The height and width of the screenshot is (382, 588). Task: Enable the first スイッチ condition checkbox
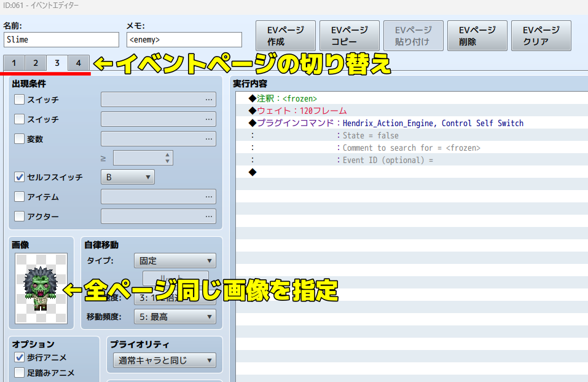point(20,99)
